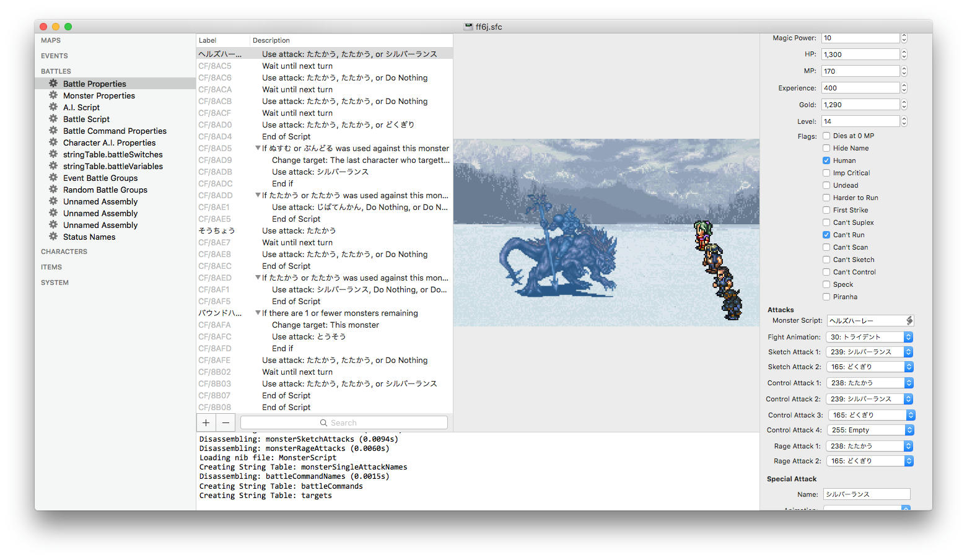Collapse the CF/8AD5 If condition block
This screenshot has width=967, height=560.
point(258,149)
